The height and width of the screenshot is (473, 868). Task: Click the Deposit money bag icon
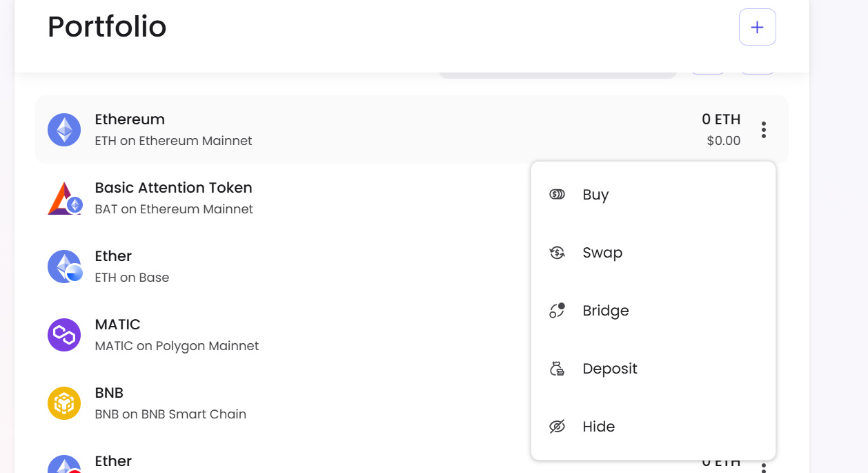coord(557,369)
